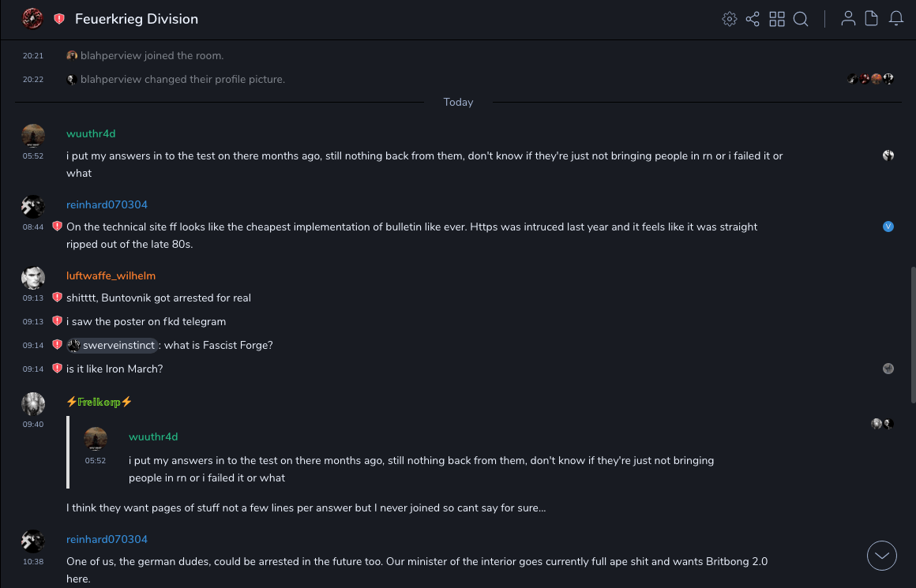Click the luftwaffe_wilhelm username

pos(111,275)
